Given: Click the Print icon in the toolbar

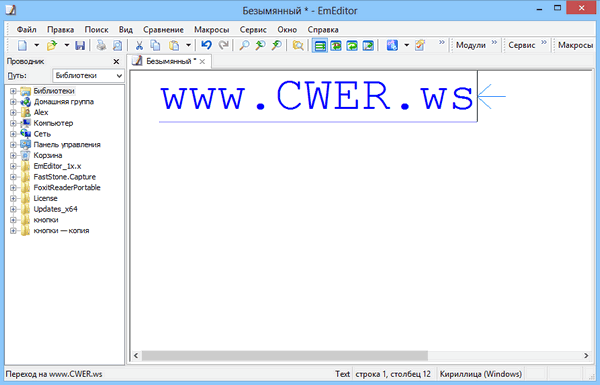Looking at the screenshot, I should pyautogui.click(x=101, y=46).
